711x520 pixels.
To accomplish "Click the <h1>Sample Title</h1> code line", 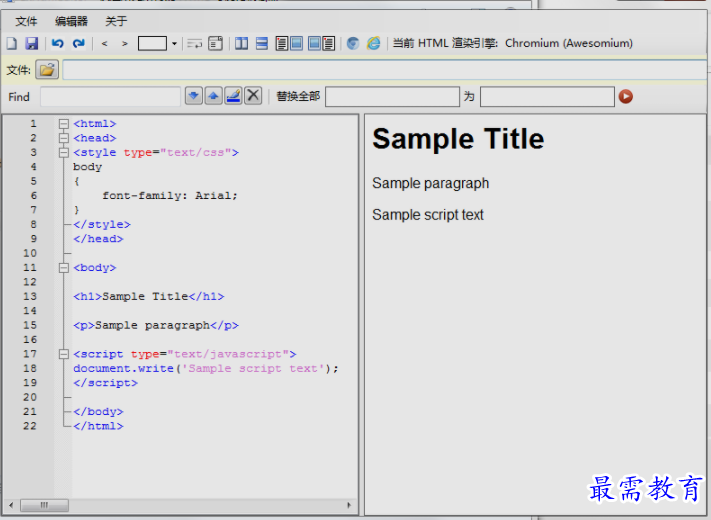I will click(x=149, y=296).
